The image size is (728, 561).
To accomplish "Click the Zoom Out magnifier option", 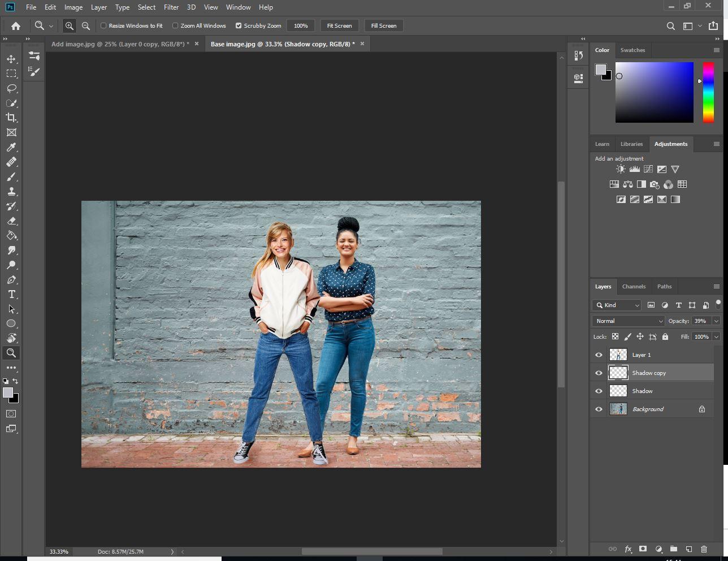I will (x=85, y=25).
